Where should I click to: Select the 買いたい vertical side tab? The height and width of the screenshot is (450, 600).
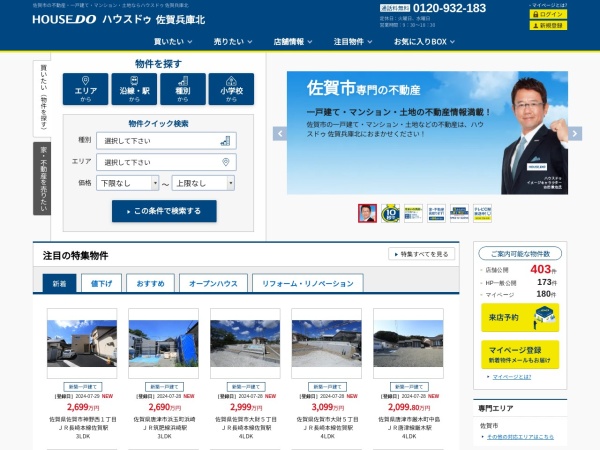(42, 98)
